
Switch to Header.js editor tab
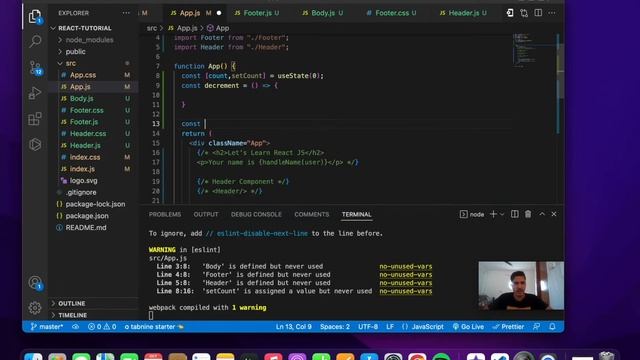tap(463, 13)
